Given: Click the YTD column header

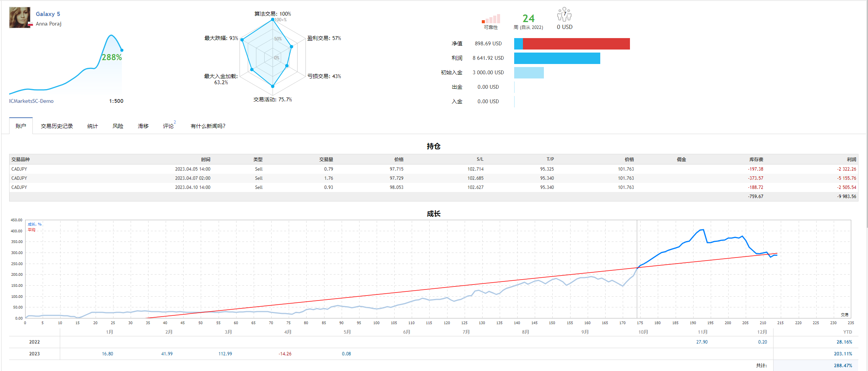Looking at the screenshot, I should click(x=848, y=332).
